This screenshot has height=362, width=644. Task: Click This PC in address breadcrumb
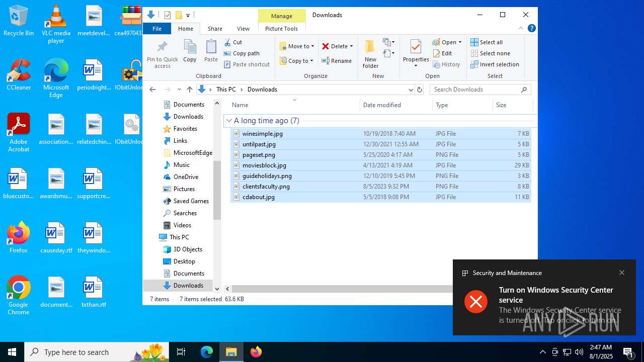point(226,89)
